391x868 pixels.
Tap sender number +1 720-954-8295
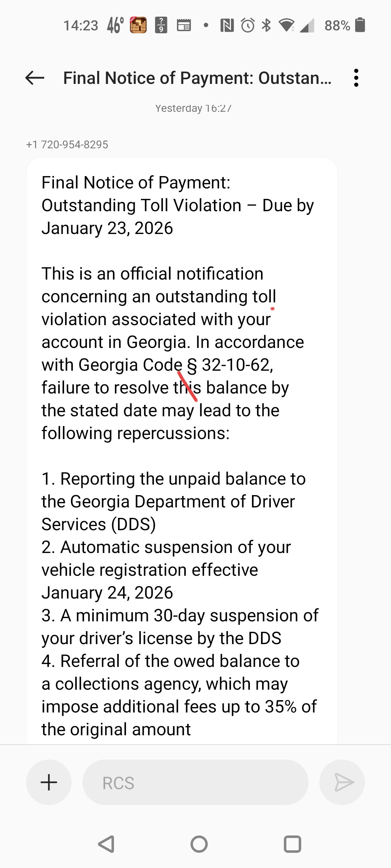[x=67, y=145]
